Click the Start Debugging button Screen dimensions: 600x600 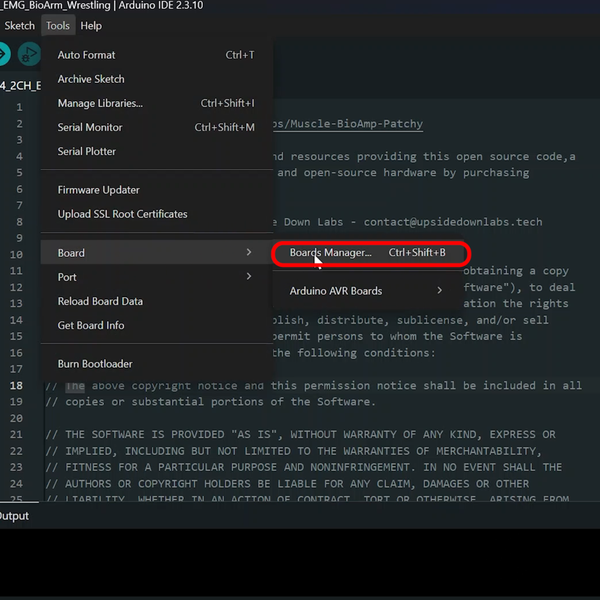coord(29,54)
